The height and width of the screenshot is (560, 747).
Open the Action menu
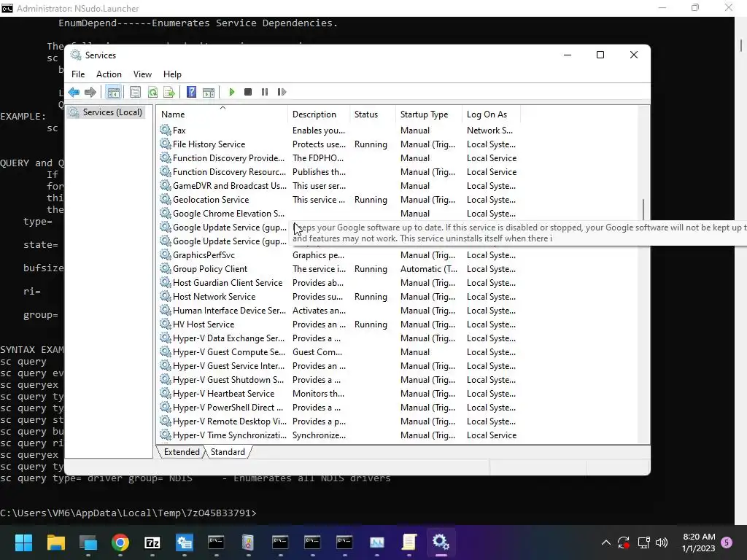(109, 74)
